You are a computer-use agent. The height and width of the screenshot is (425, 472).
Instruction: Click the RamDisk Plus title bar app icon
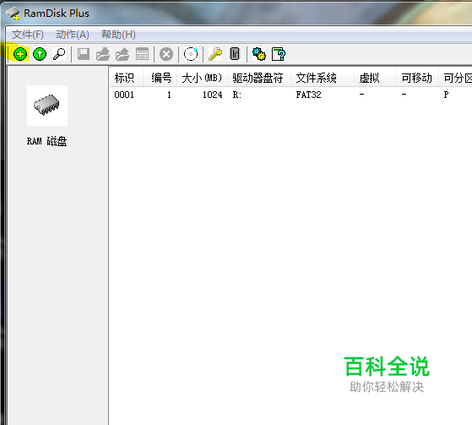click(13, 13)
